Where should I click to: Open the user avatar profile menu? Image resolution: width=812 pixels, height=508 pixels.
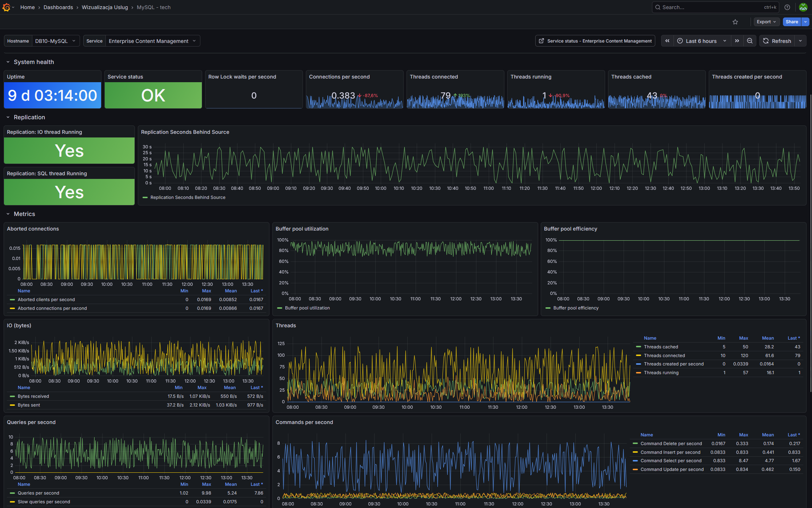[x=803, y=7]
